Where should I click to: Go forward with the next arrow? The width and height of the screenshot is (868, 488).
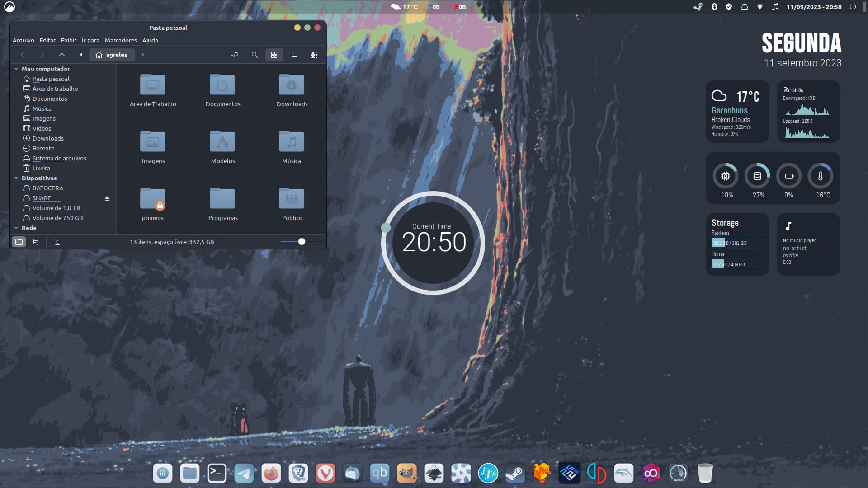coord(42,55)
